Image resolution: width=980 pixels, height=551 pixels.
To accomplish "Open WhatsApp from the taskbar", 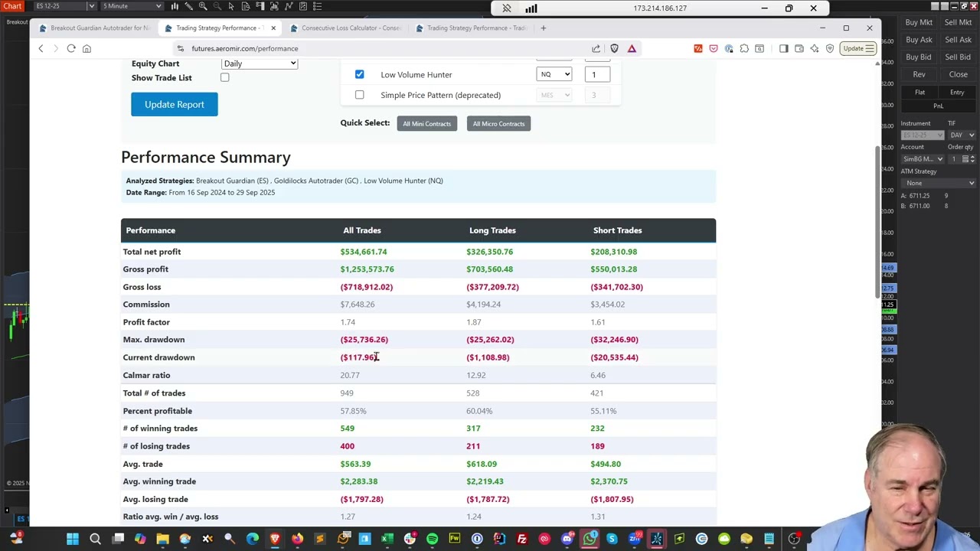I will (x=590, y=540).
